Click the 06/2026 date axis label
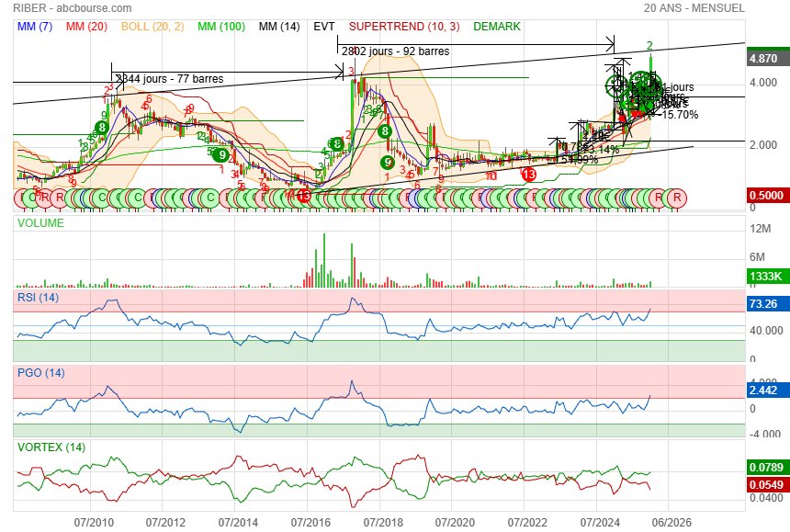This screenshot has height=532, width=790. pyautogui.click(x=671, y=523)
